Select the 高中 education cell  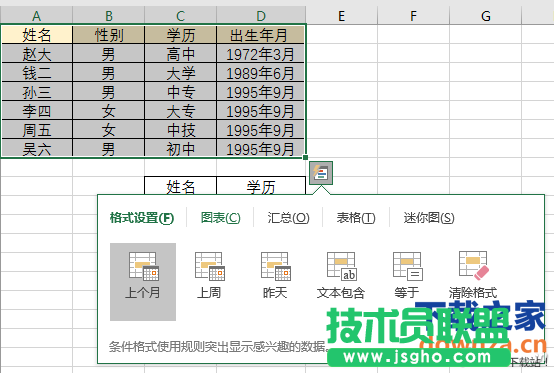click(x=181, y=54)
